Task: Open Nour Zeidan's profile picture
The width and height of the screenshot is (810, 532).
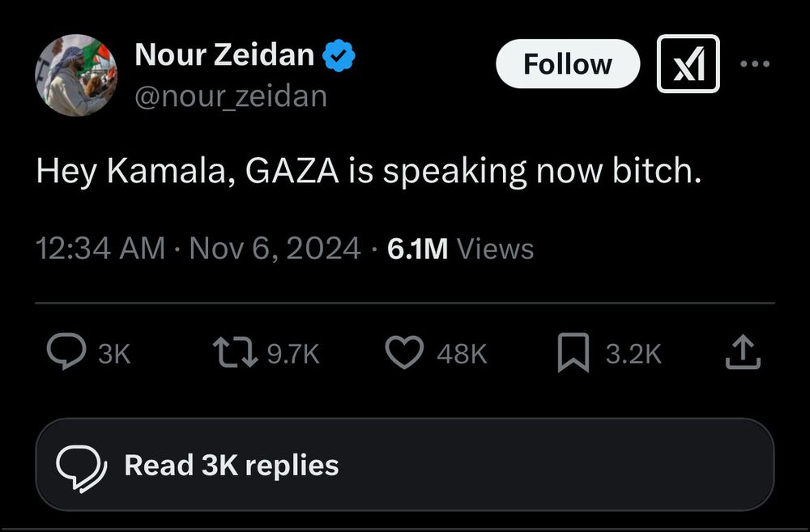Action: 75,74
